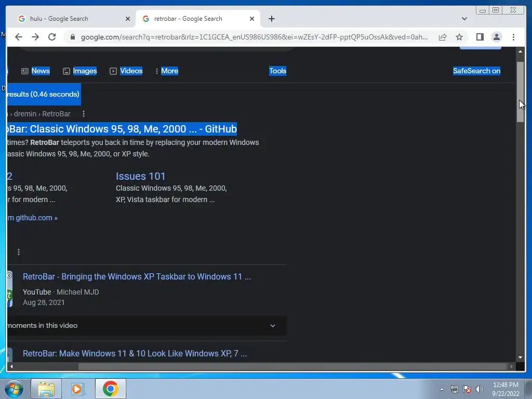Click the vertical scrollbar thumb
Screen dimensions: 532x399
point(520,92)
